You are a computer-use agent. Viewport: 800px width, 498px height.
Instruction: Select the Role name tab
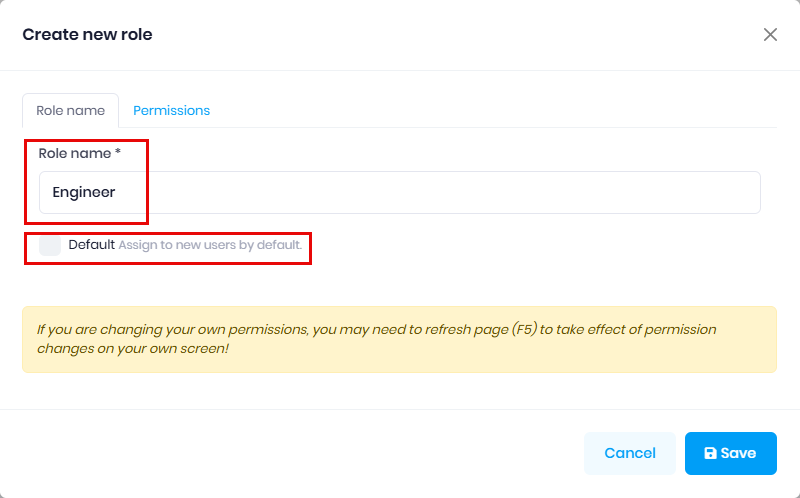70,111
